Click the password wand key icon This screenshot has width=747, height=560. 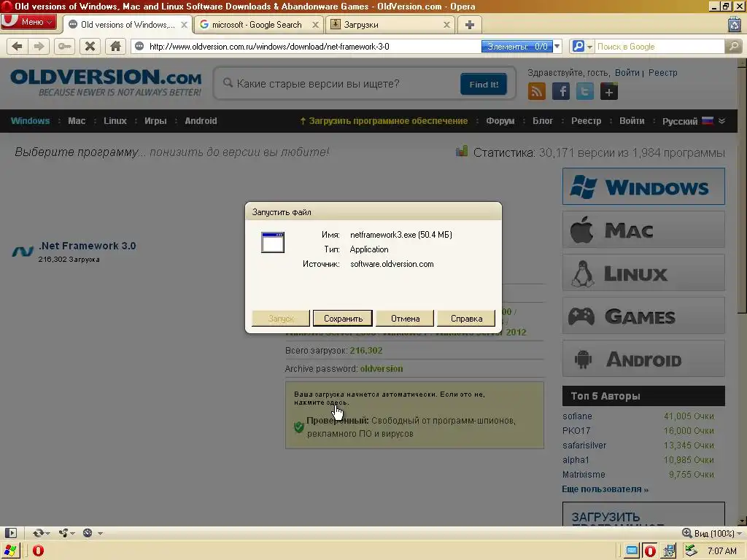65,47
